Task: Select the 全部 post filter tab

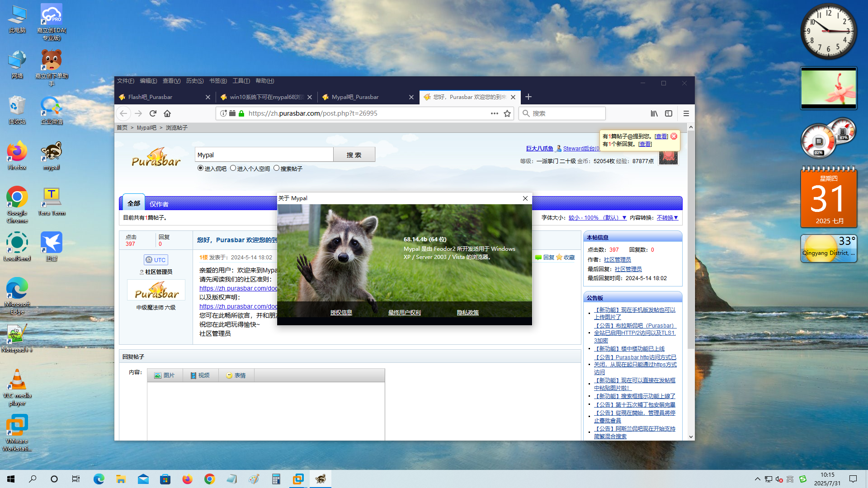Action: pos(134,203)
